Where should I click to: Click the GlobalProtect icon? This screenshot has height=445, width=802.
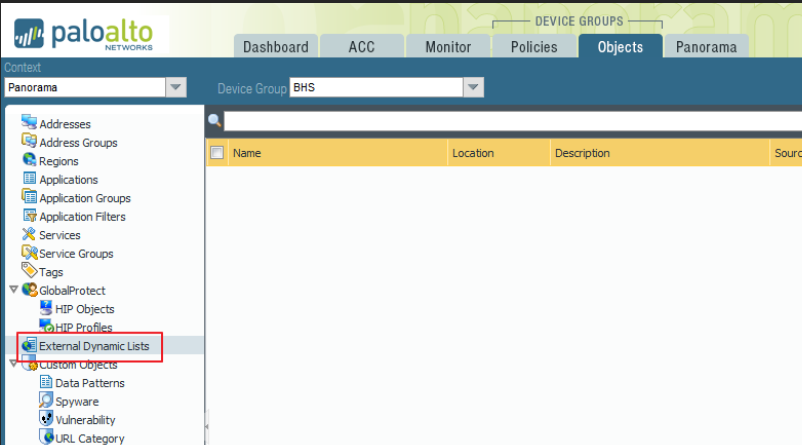(x=30, y=290)
